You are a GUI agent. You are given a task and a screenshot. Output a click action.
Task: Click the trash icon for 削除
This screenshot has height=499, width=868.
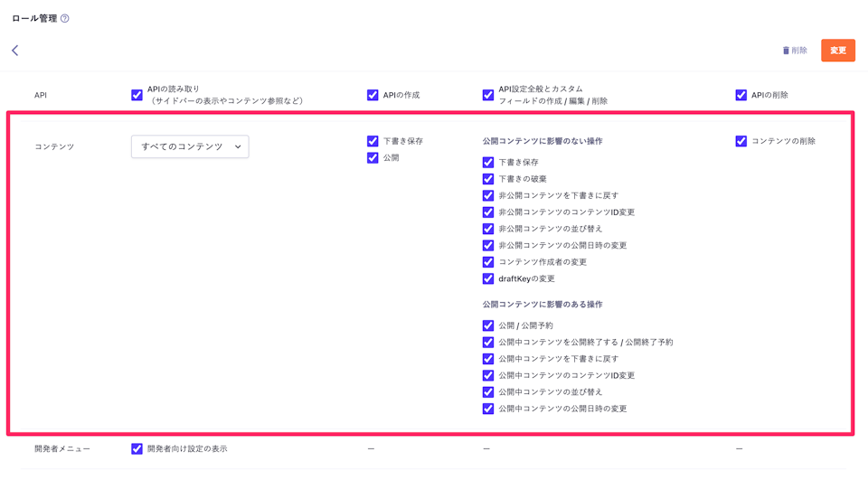(x=786, y=51)
